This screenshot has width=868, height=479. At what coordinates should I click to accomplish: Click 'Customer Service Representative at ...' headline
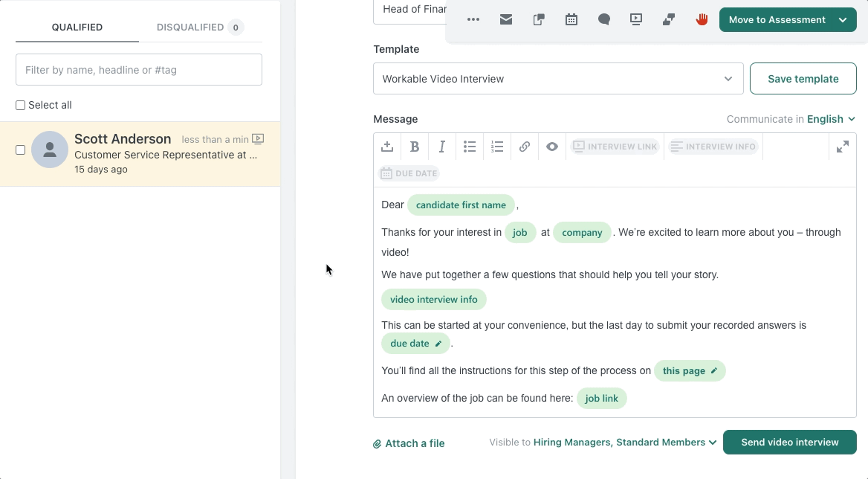click(166, 155)
